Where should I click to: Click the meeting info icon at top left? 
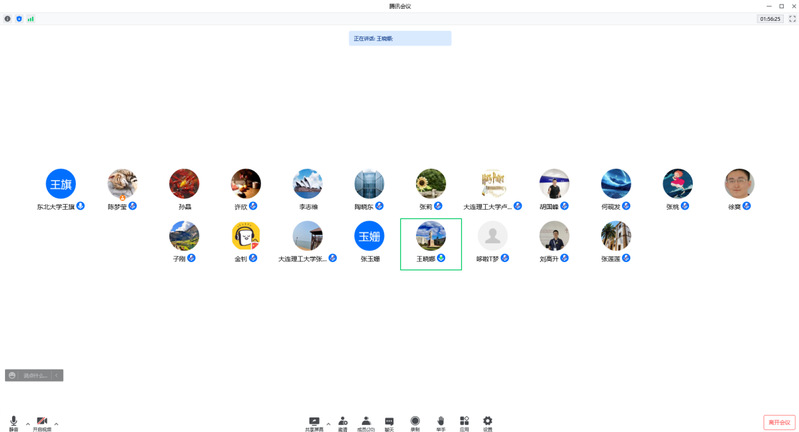[7, 19]
